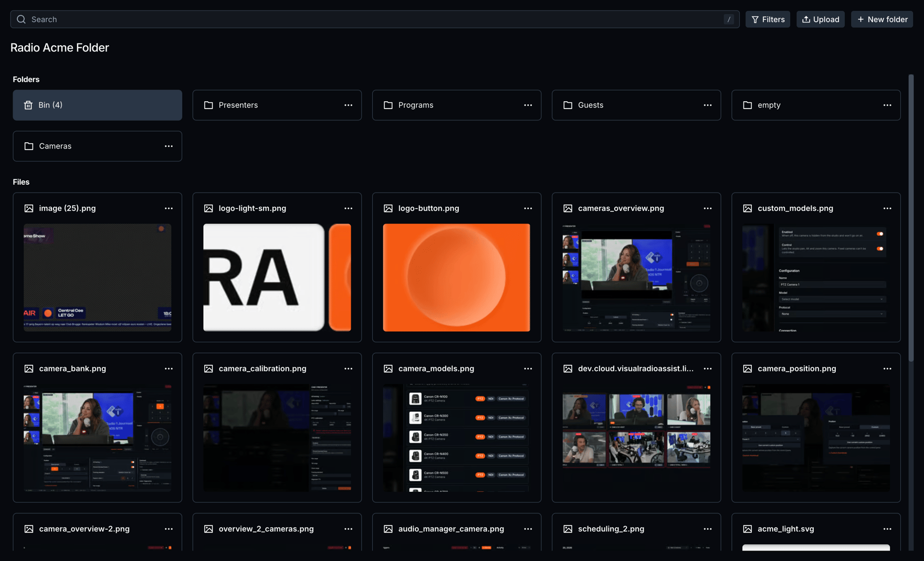Open more options for acme_light.svg
The width and height of the screenshot is (924, 561).
click(887, 529)
